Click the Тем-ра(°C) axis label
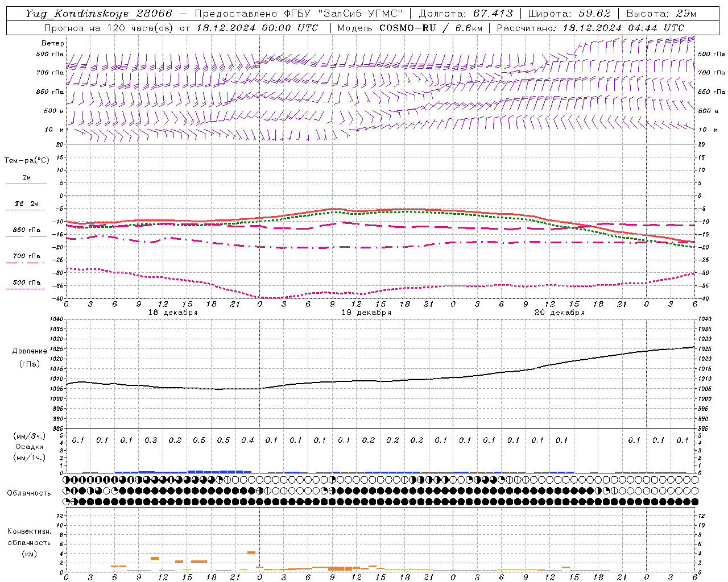This screenshot has width=728, height=582. tap(27, 161)
